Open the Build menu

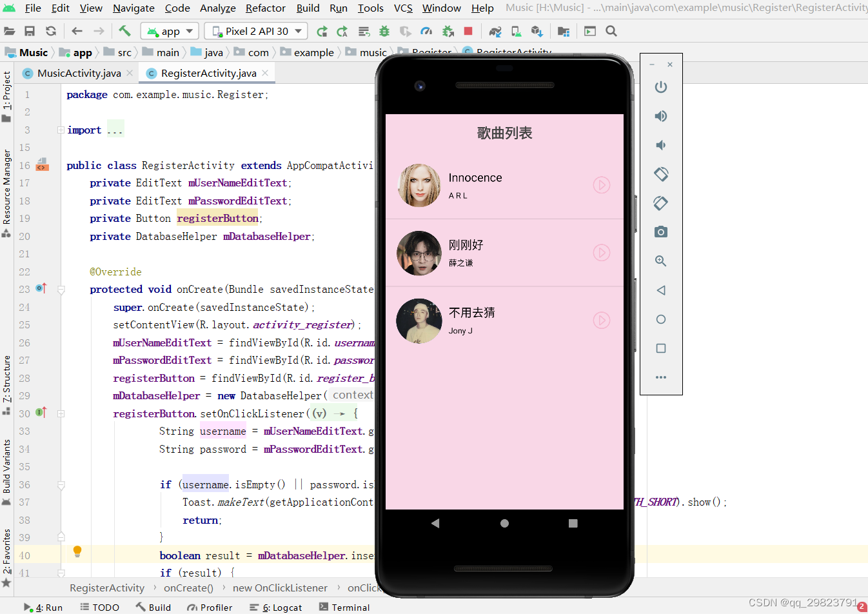(x=308, y=8)
